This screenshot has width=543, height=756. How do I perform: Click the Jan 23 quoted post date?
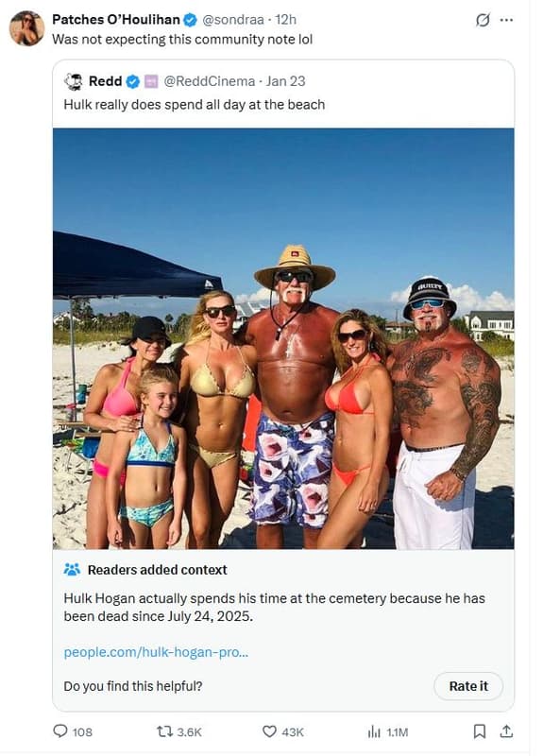pos(286,81)
